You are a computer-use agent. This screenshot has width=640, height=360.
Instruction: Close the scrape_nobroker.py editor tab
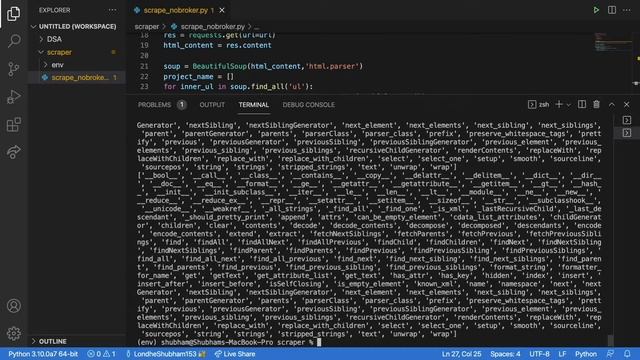pos(222,10)
